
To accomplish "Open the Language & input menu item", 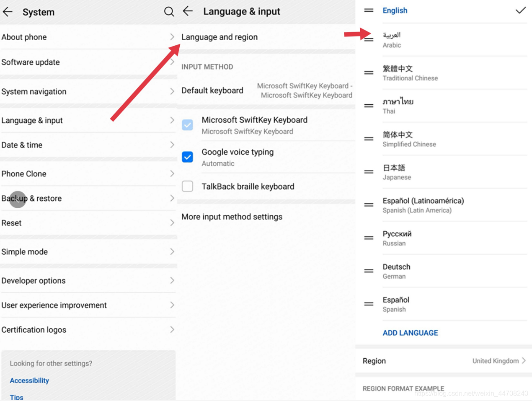I will coord(32,121).
